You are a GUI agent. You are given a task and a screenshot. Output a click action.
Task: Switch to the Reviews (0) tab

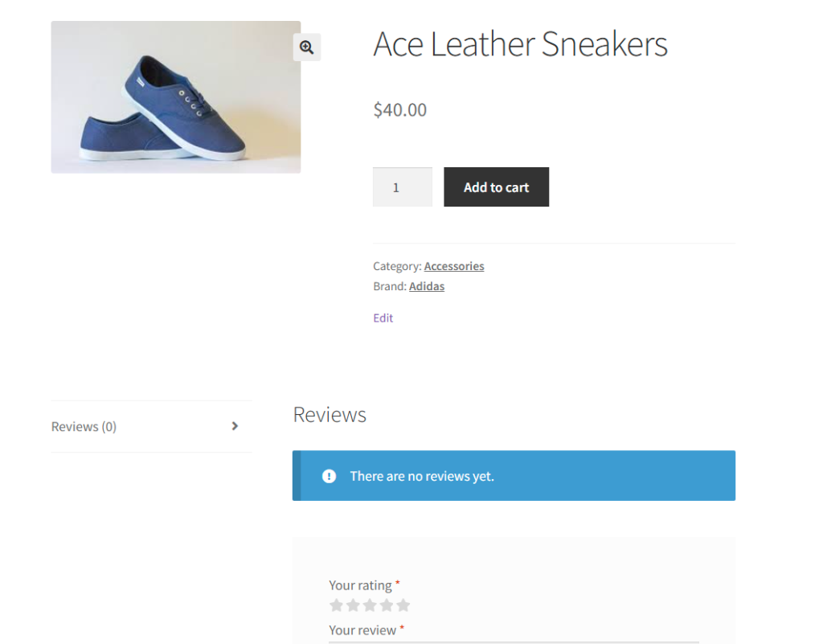pos(84,426)
